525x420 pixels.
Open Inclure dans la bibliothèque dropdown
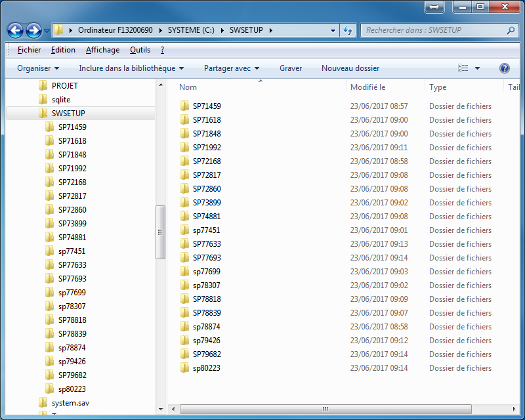pos(131,68)
